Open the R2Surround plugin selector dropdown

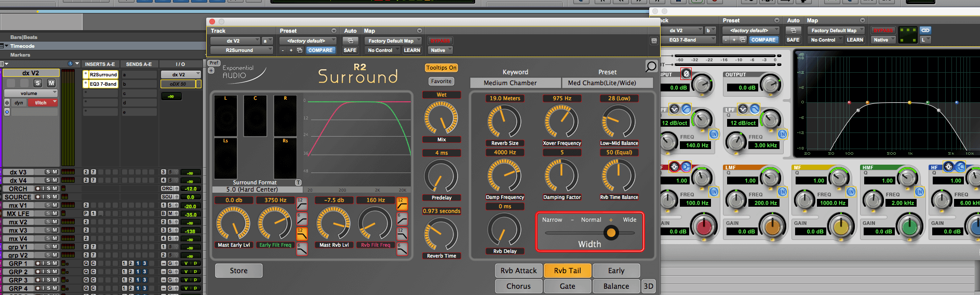point(241,50)
